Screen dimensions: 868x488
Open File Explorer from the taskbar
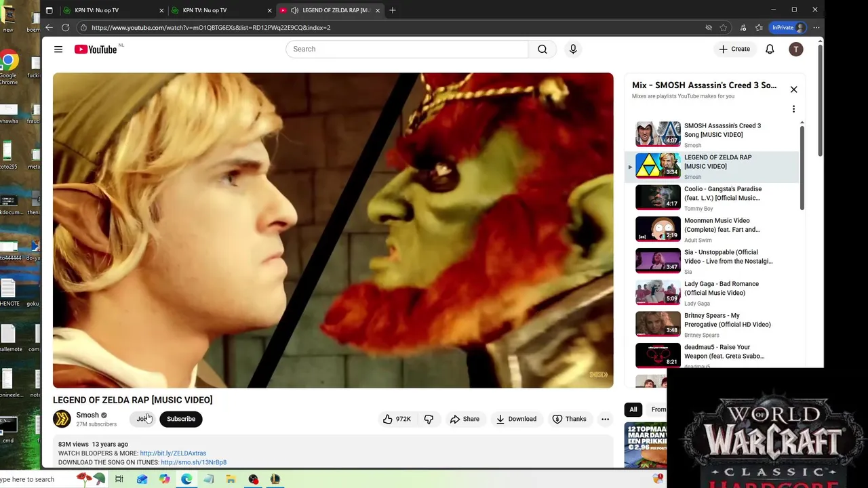(x=231, y=479)
